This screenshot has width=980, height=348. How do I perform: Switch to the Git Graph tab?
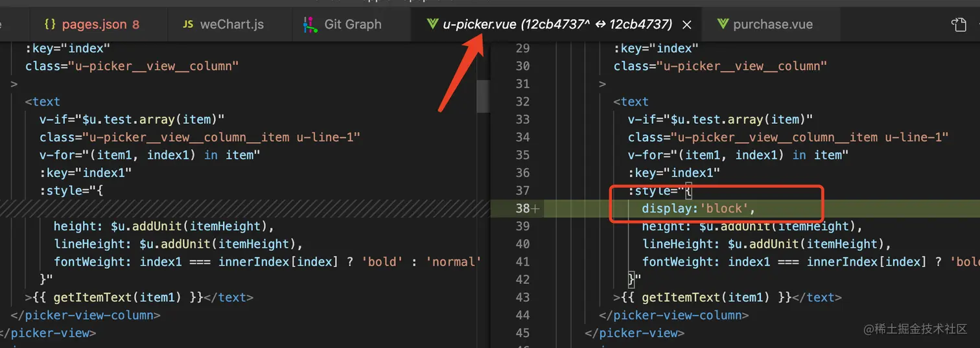(x=342, y=25)
